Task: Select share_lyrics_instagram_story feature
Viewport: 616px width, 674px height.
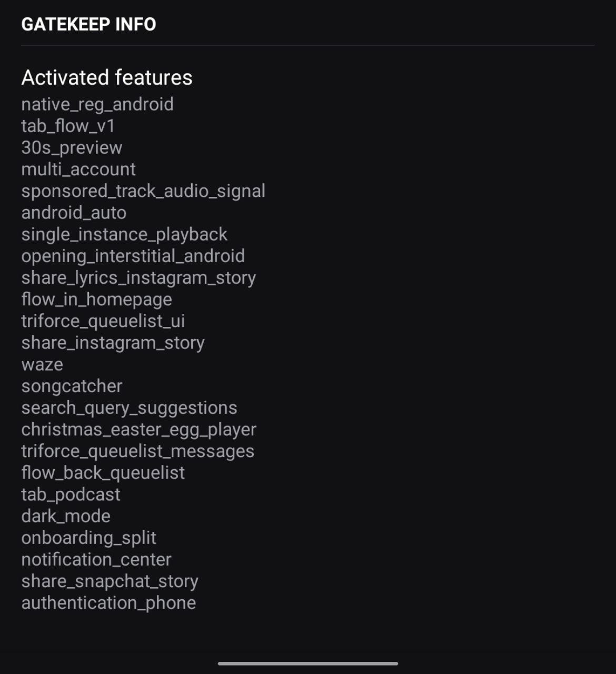Action: [x=138, y=277]
